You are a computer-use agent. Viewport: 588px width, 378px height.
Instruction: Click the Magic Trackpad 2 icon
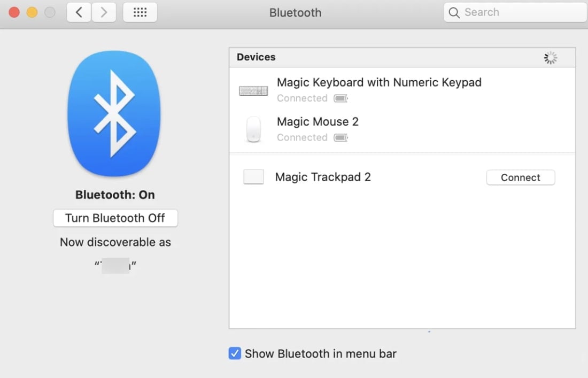pos(253,176)
